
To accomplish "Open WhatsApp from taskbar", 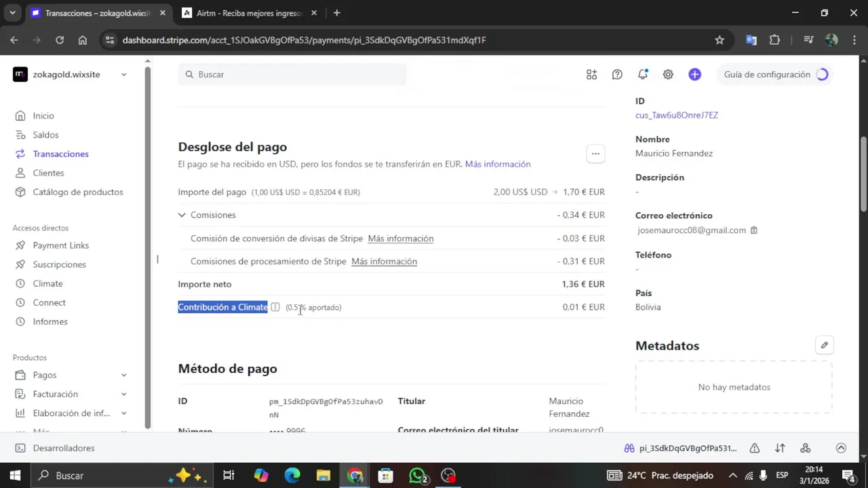I will 418,476.
